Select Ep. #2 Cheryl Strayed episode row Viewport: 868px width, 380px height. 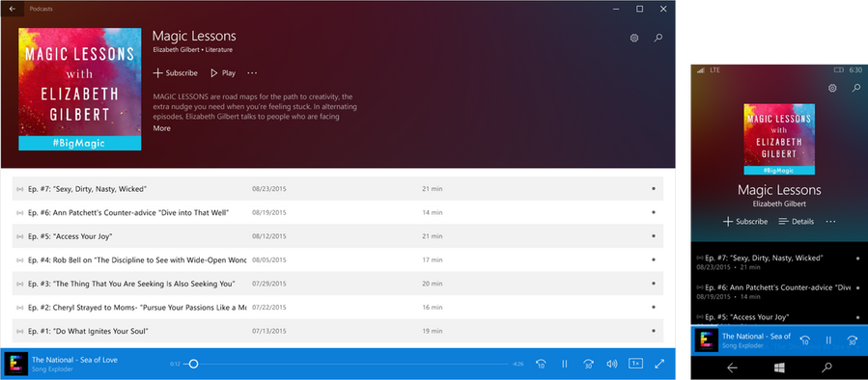coord(338,308)
